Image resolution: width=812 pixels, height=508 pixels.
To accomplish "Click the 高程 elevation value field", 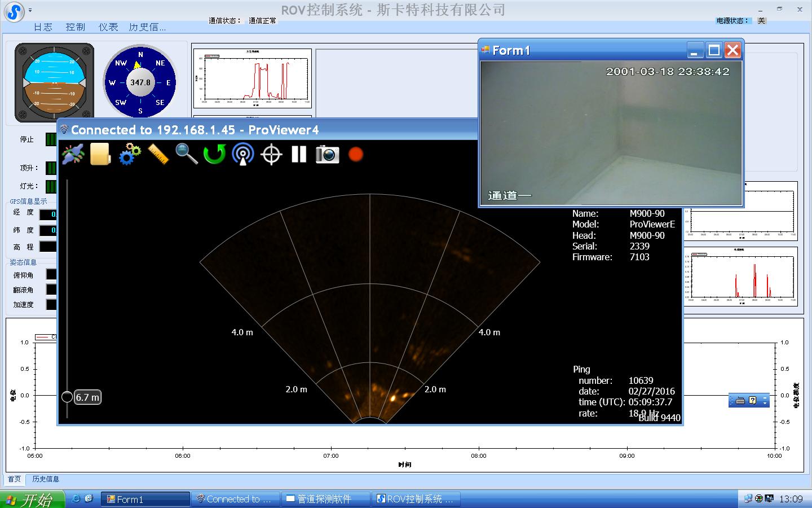I will point(48,247).
